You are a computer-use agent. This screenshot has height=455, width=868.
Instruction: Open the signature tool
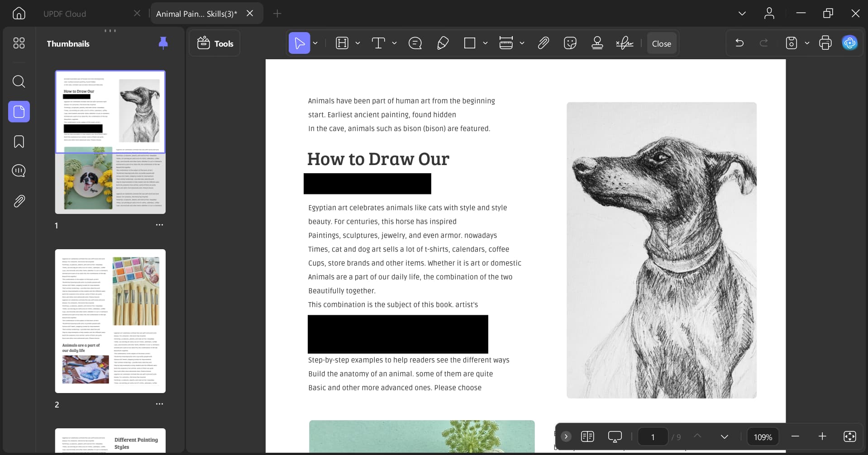pos(625,43)
